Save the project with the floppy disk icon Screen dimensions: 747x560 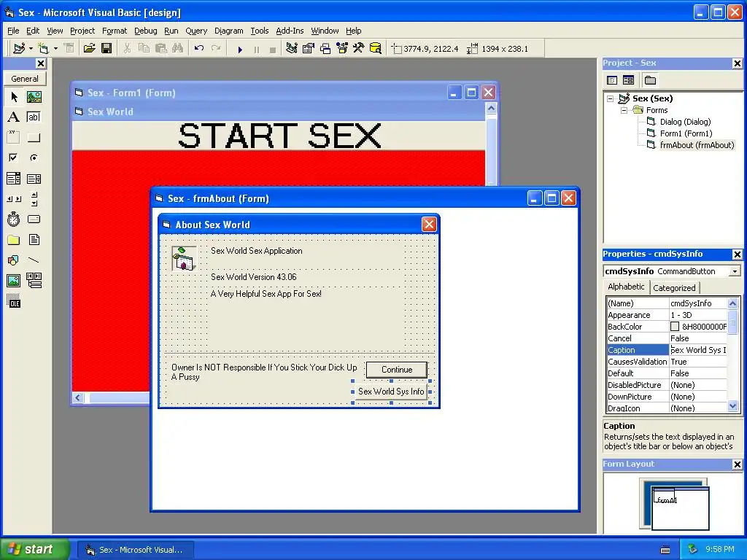coord(107,48)
